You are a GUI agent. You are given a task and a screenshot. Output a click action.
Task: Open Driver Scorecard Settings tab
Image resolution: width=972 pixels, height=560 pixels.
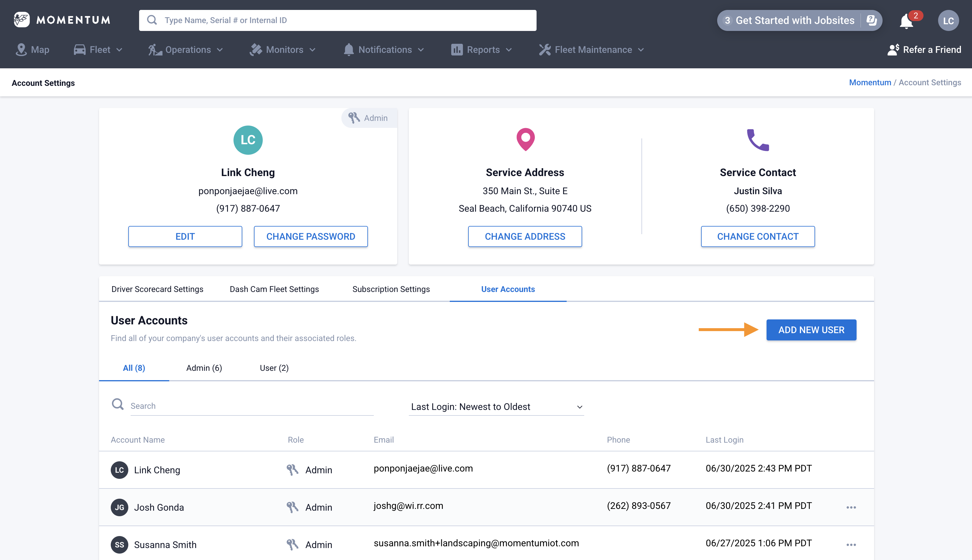tap(157, 289)
